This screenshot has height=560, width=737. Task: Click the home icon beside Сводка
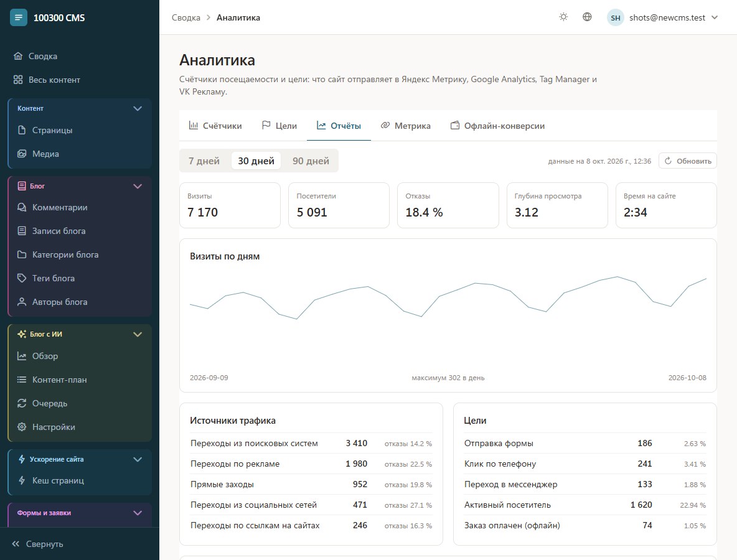[18, 56]
